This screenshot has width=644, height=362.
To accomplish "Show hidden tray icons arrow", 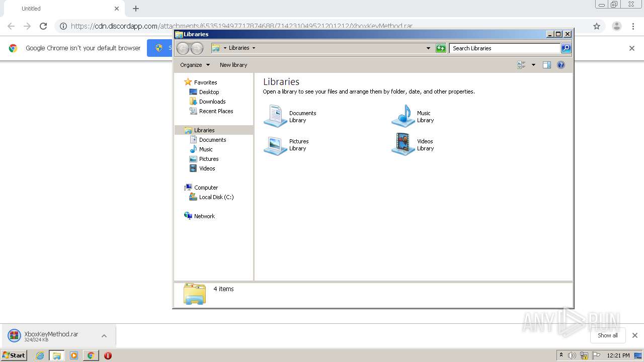I will coord(561,355).
